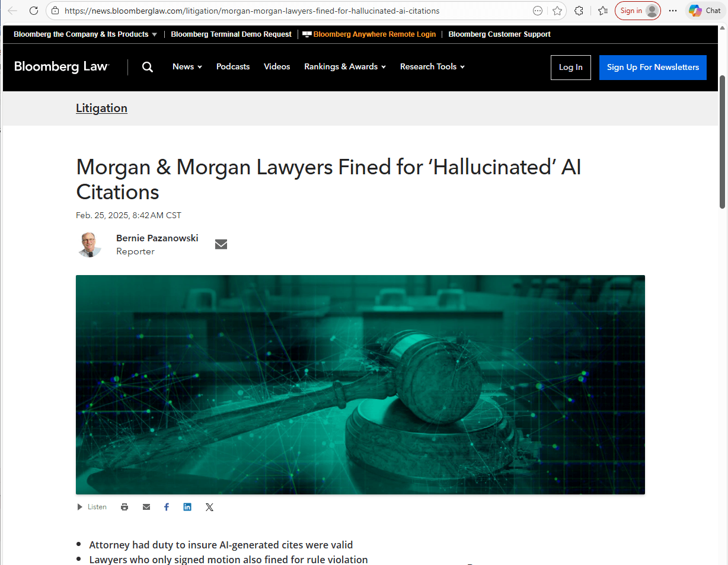Click the date 'Feb. 25, 2025, 8:42 AM CST'
The height and width of the screenshot is (565, 728).
click(129, 215)
